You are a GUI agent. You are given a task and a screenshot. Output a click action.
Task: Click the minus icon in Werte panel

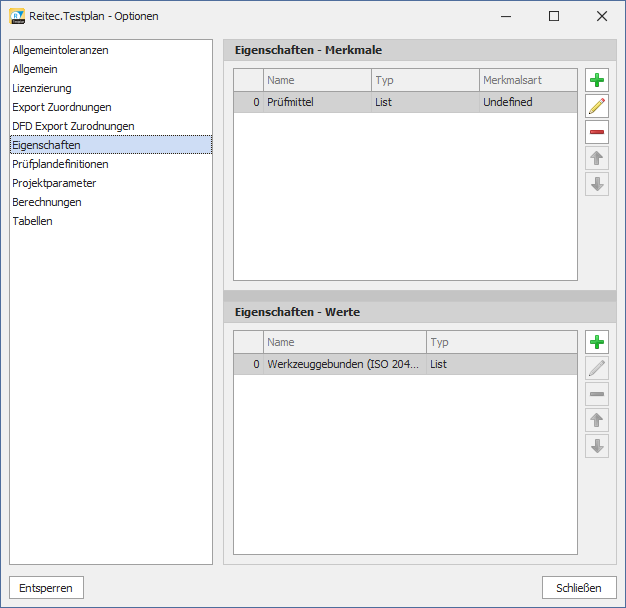pyautogui.click(x=597, y=394)
